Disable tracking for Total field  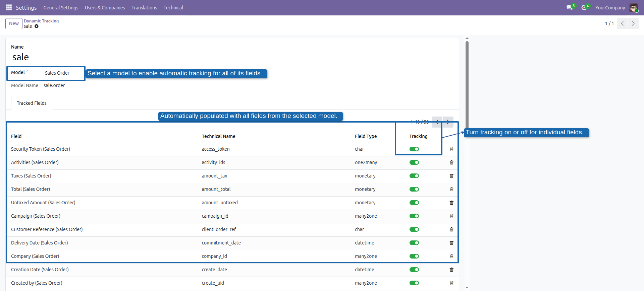point(414,189)
